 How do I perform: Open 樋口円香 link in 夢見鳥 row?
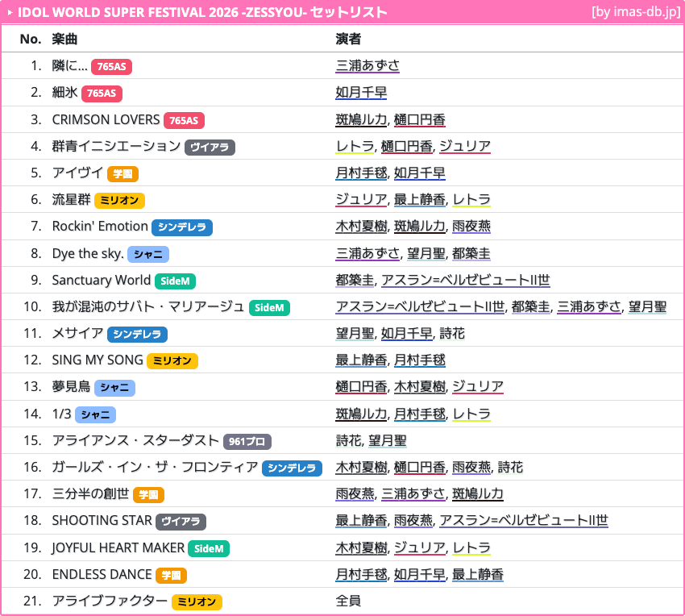coord(361,386)
